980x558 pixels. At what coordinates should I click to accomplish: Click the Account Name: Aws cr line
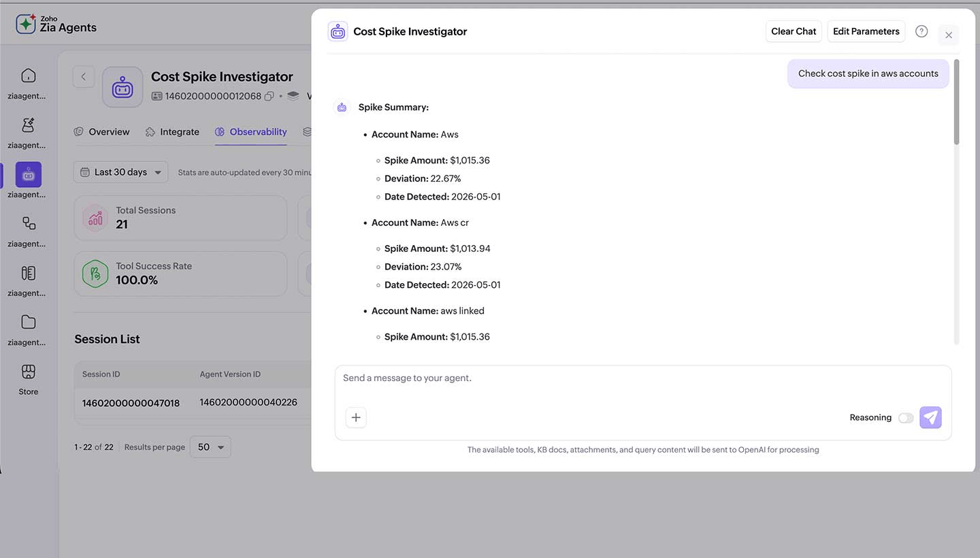point(420,223)
